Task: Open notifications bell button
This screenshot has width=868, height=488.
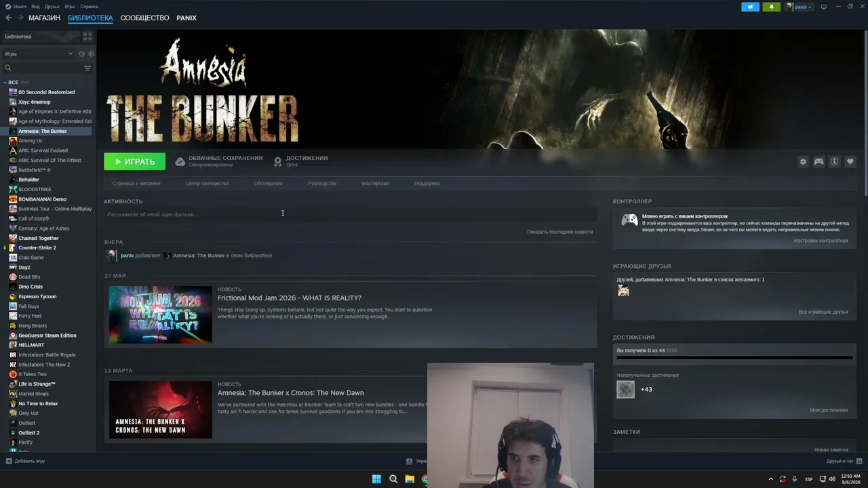Action: (x=771, y=7)
